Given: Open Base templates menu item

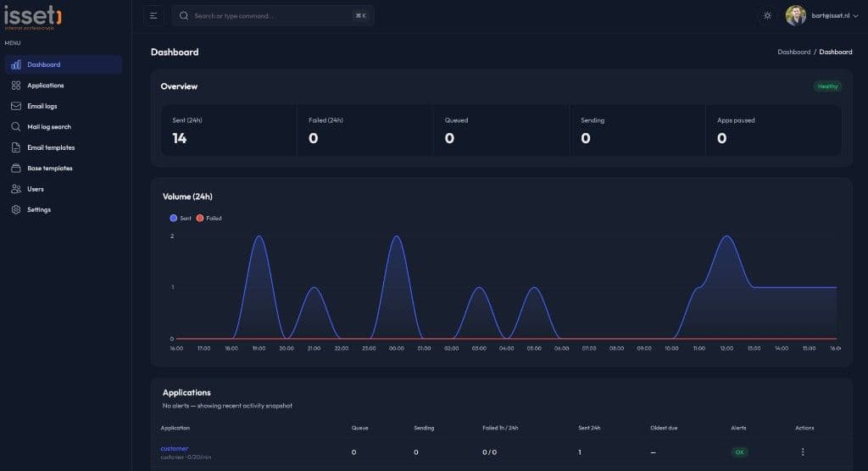Looking at the screenshot, I should 64,169.
